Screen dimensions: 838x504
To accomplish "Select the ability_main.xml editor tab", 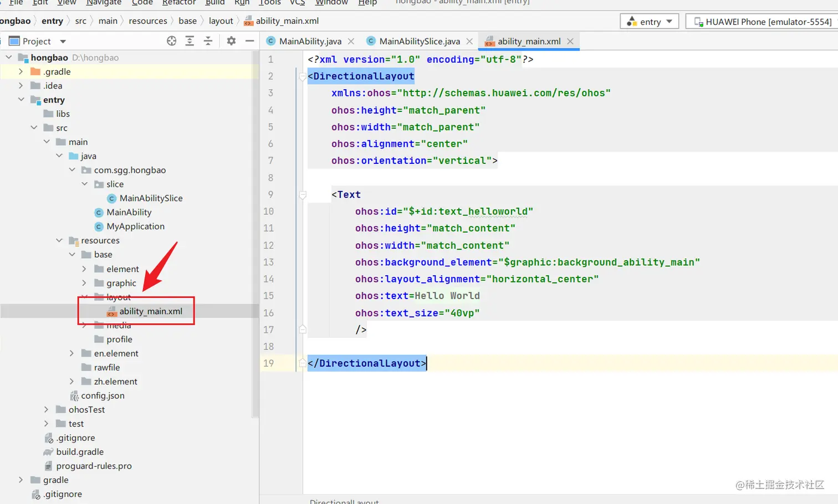I will [529, 42].
